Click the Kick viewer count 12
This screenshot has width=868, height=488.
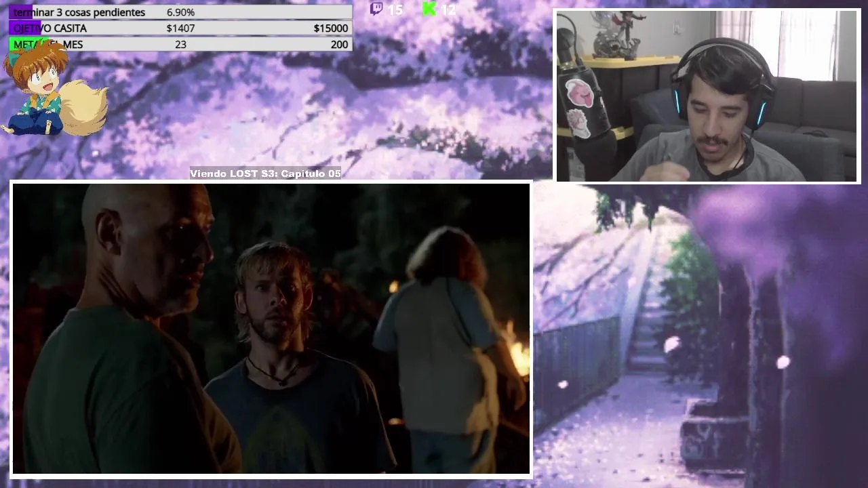448,9
